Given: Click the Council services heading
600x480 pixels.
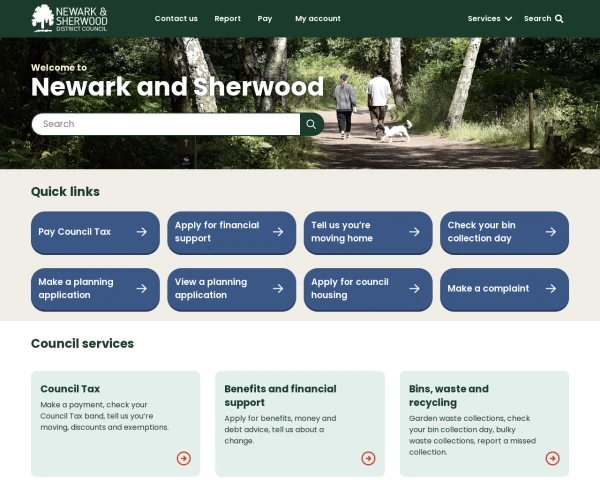Looking at the screenshot, I should click(x=82, y=343).
